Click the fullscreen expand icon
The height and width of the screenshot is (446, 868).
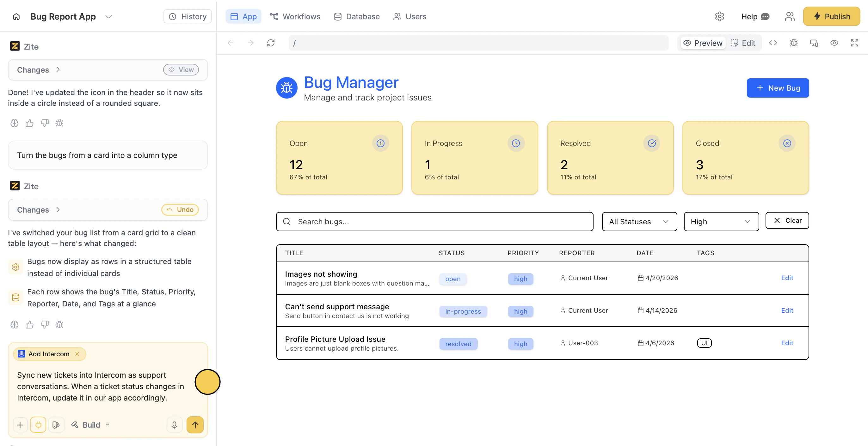[x=854, y=43]
